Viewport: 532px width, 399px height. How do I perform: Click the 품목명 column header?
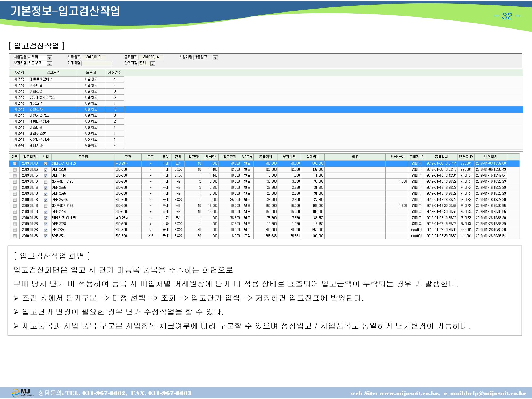[83, 157]
